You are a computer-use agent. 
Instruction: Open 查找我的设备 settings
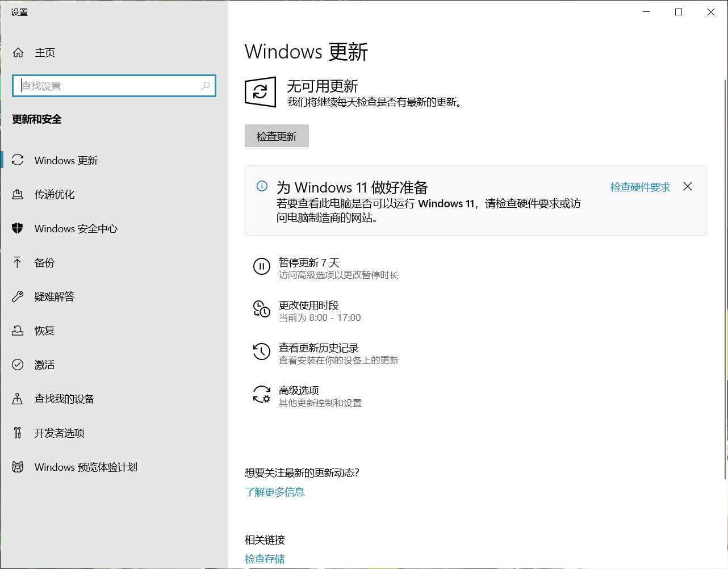[x=114, y=399]
